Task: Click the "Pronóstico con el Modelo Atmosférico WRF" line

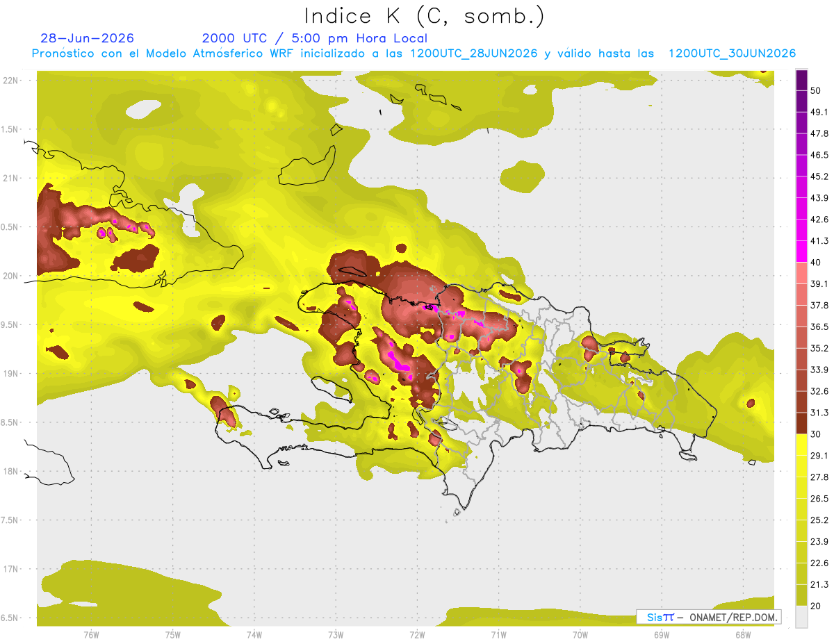Action: 414,53
